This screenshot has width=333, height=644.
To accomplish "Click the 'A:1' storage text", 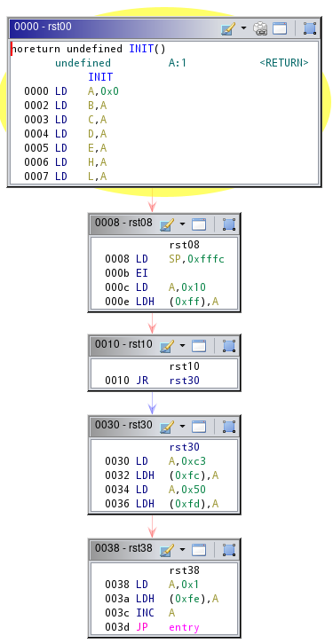I will (178, 63).
